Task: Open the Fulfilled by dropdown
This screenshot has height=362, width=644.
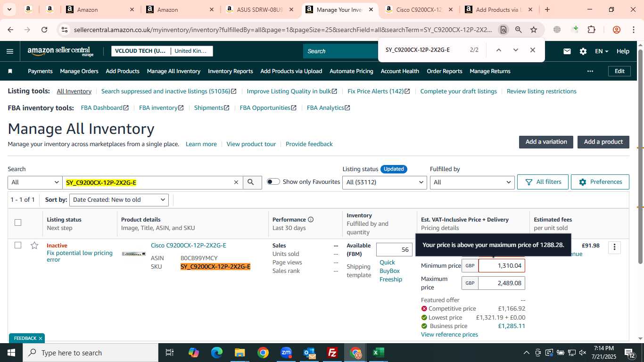Action: (472, 182)
